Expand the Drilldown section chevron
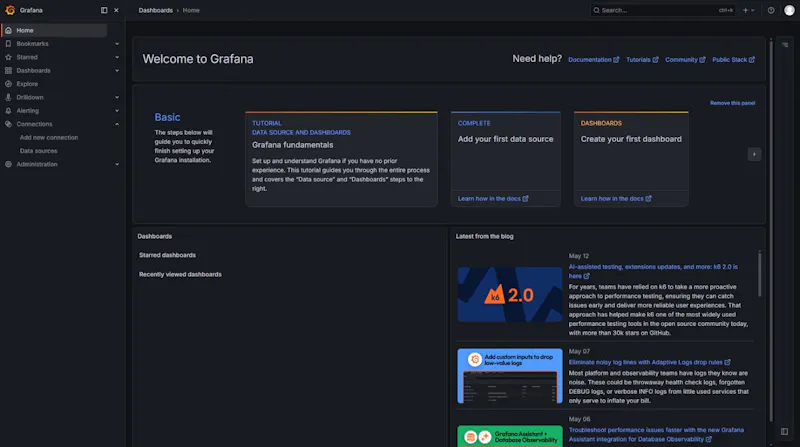This screenshot has height=447, width=800. (x=117, y=97)
